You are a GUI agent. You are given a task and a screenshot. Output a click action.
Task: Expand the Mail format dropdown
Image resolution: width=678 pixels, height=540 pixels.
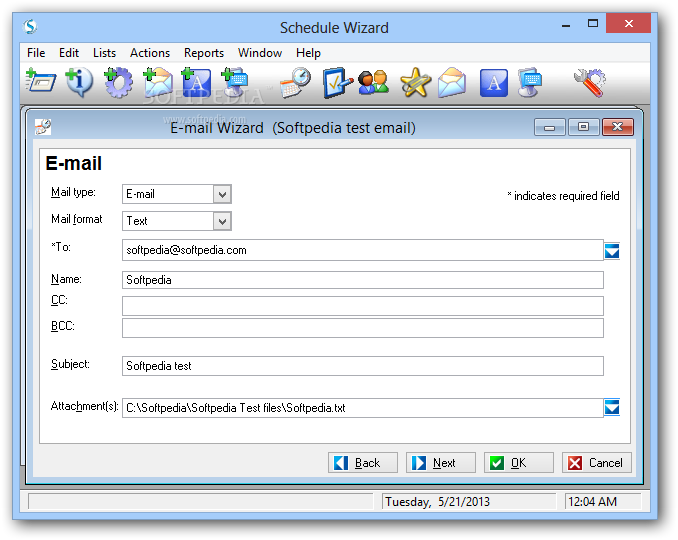pos(222,221)
